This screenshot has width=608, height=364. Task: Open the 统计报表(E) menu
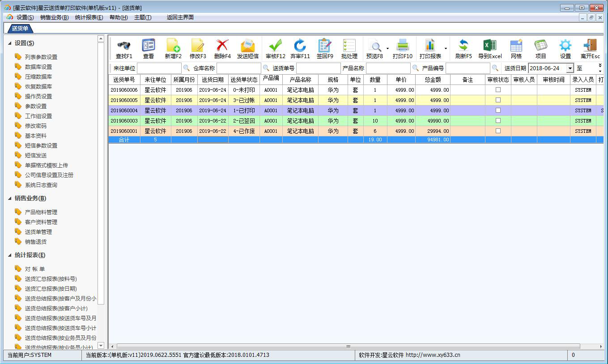point(89,17)
